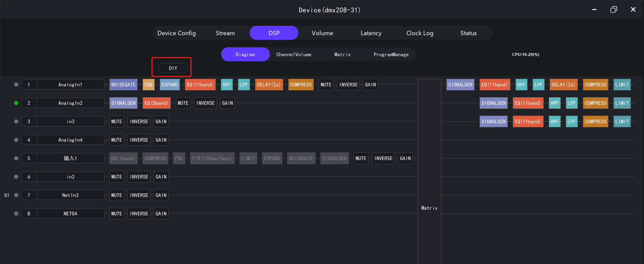The width and height of the screenshot is (644, 264).
Task: Open GAIN block on in3 row
Action: coord(161,122)
